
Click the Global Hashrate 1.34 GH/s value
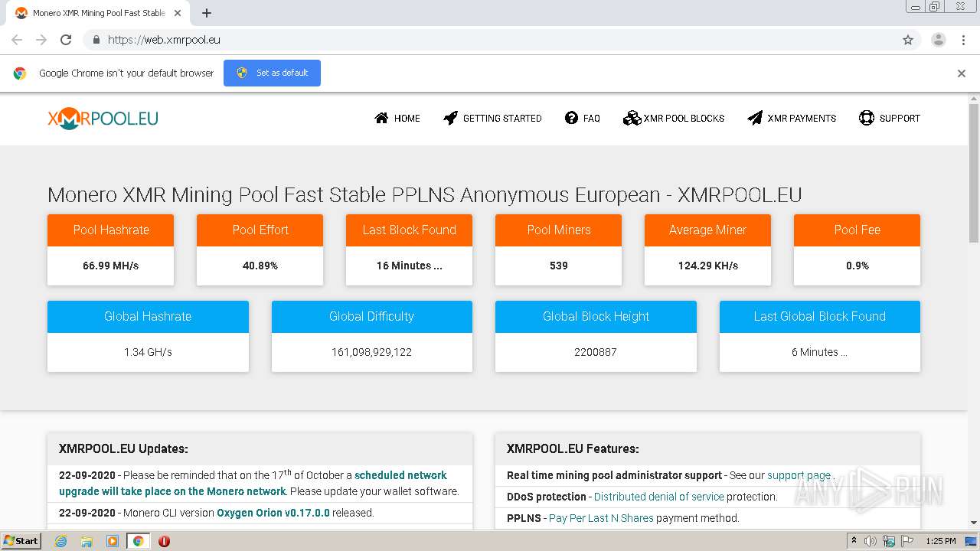coord(148,352)
